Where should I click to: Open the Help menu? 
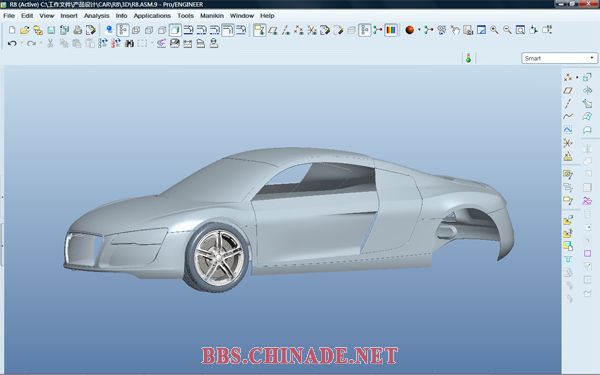(267, 16)
